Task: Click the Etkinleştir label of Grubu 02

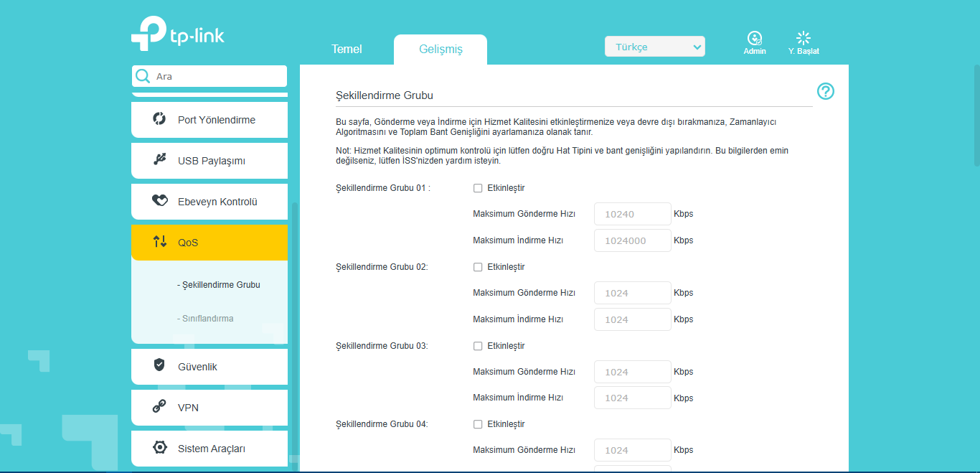Action: pyautogui.click(x=506, y=267)
